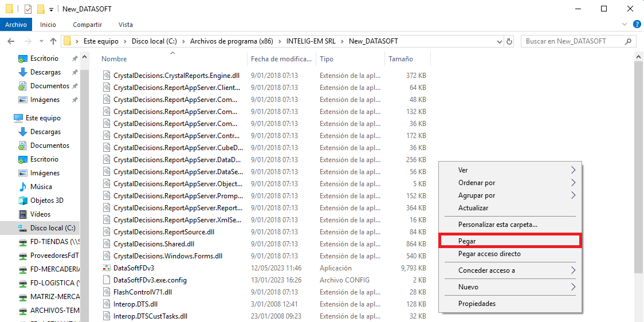
Task: Click the Vídeos icon in sidebar
Action: tap(23, 214)
